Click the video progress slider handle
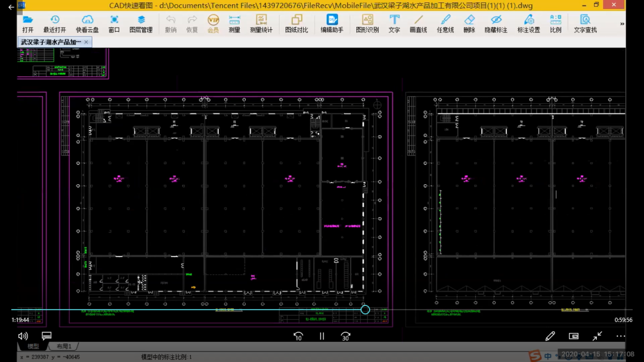 coord(365,310)
